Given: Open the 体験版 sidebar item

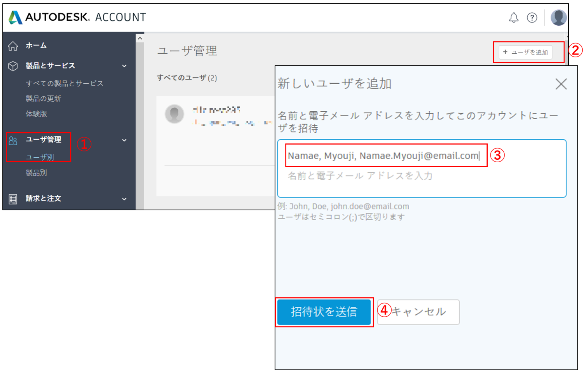Looking at the screenshot, I should point(36,114).
